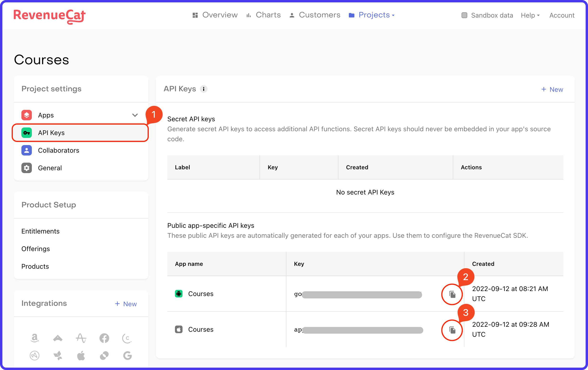Expand the Apps section chevron

coord(135,115)
